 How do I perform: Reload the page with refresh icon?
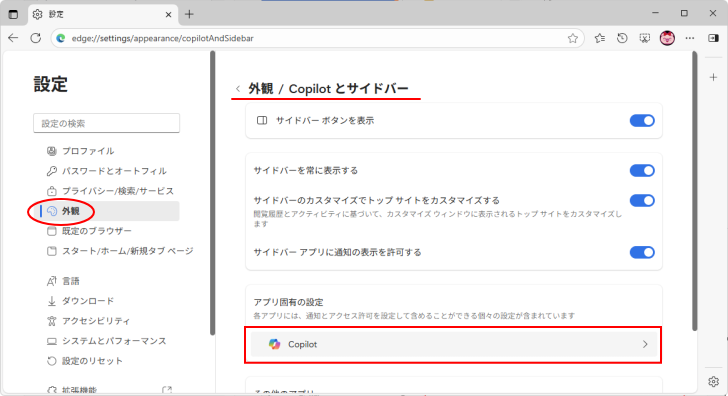click(x=36, y=38)
